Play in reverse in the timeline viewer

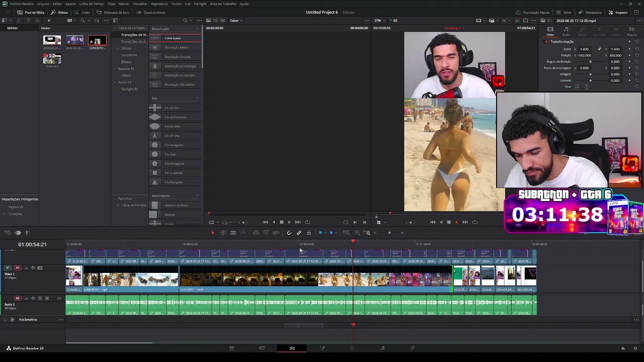click(x=441, y=222)
